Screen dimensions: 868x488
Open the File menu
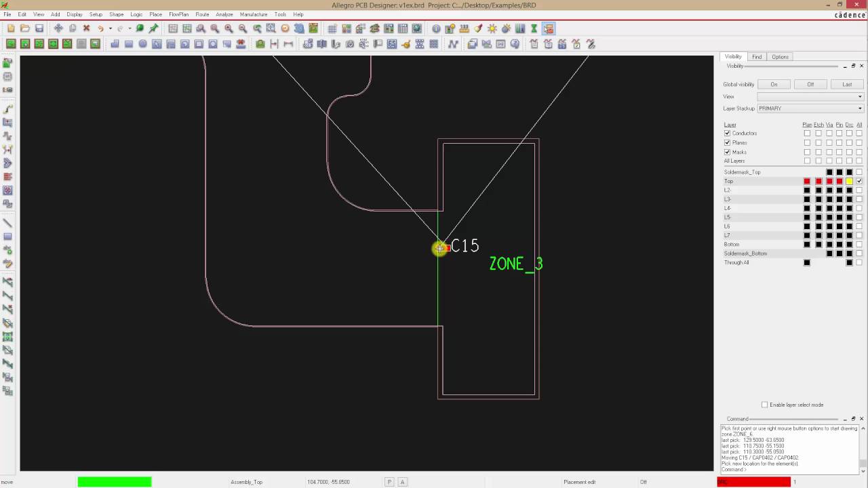click(7, 14)
